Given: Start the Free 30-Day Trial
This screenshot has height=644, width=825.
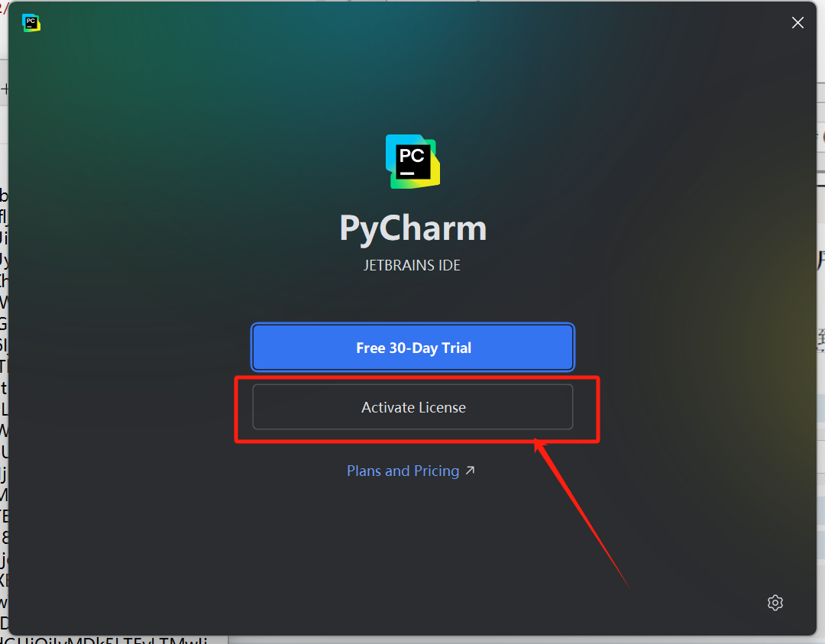Looking at the screenshot, I should [x=413, y=348].
